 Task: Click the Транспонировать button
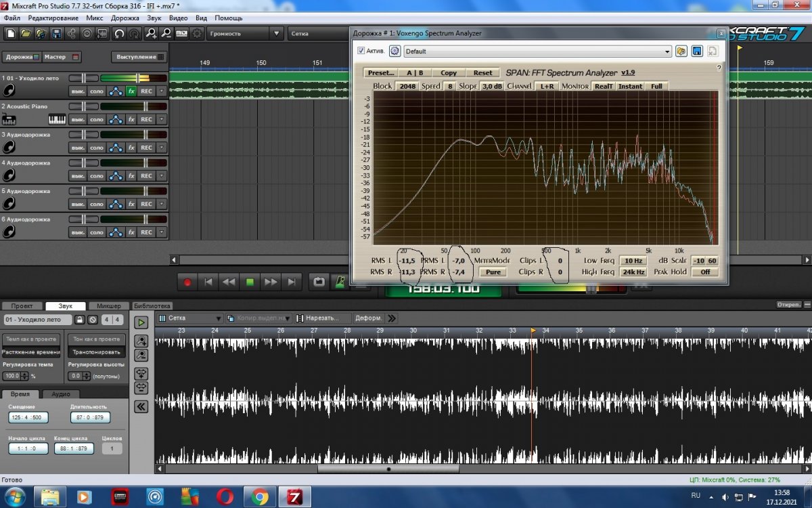click(97, 352)
